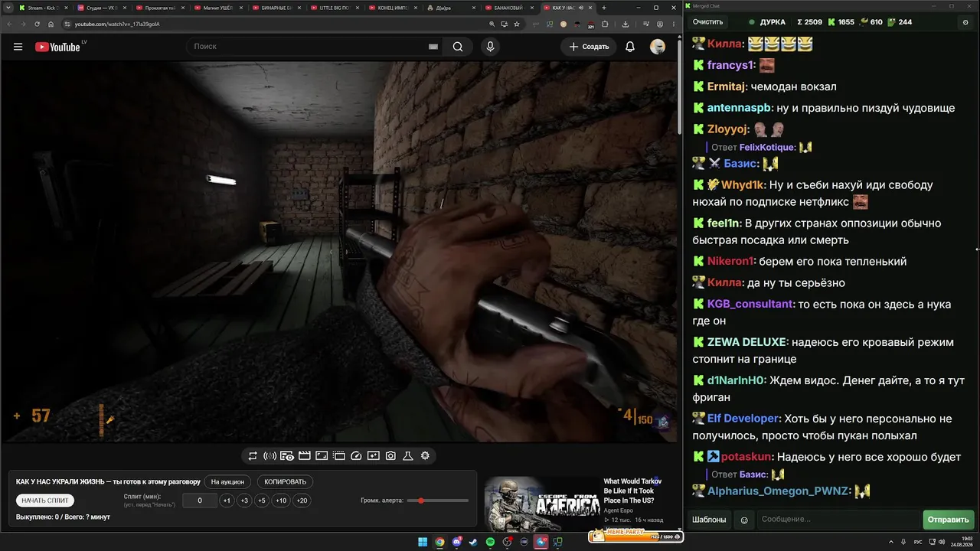Click Очистить in Merged Chat
Screen dimensions: 980x551
coord(707,22)
